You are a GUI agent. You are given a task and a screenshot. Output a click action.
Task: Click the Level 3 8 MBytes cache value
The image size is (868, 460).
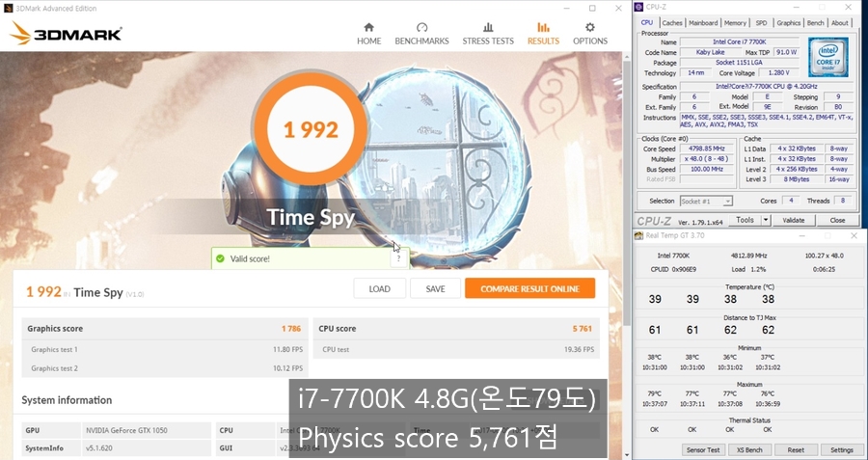coord(796,179)
